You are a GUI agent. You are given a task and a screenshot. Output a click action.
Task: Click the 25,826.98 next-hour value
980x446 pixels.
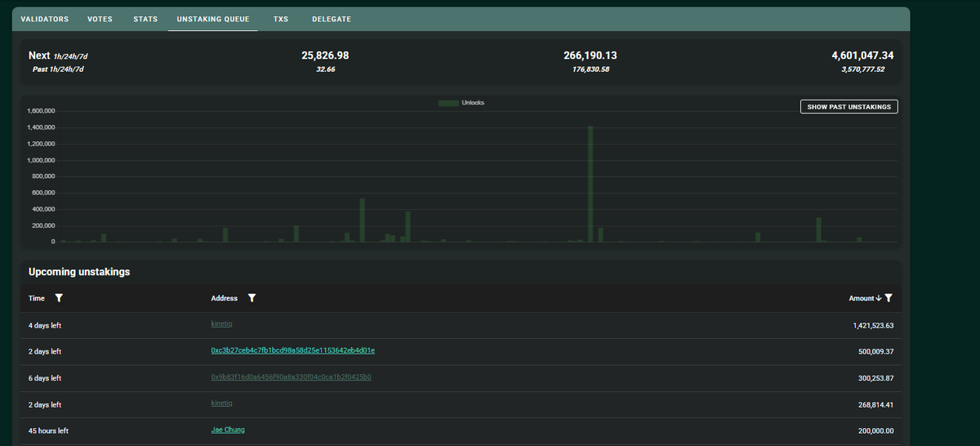pos(325,56)
